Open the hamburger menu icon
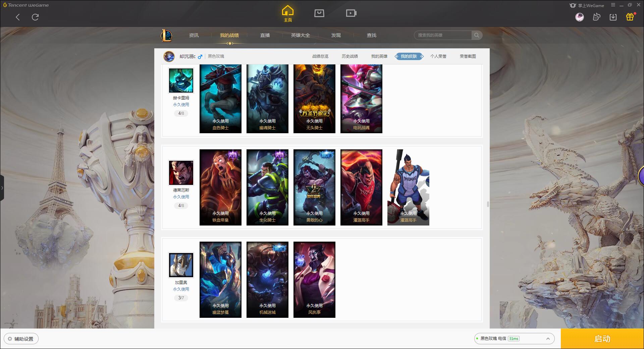Image resolution: width=644 pixels, height=349 pixels. coord(613,5)
